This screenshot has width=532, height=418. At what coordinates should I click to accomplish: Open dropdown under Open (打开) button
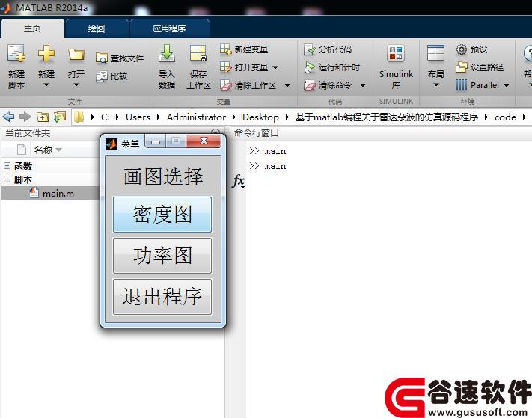76,84
